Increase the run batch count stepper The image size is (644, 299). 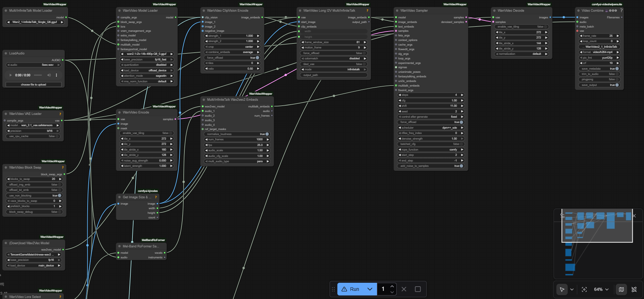click(392, 286)
